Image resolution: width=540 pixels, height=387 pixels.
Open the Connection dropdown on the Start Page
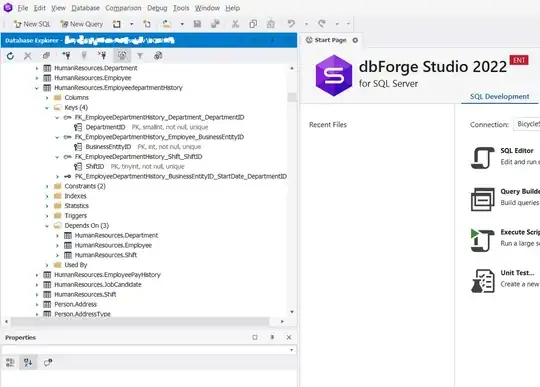[x=527, y=124]
